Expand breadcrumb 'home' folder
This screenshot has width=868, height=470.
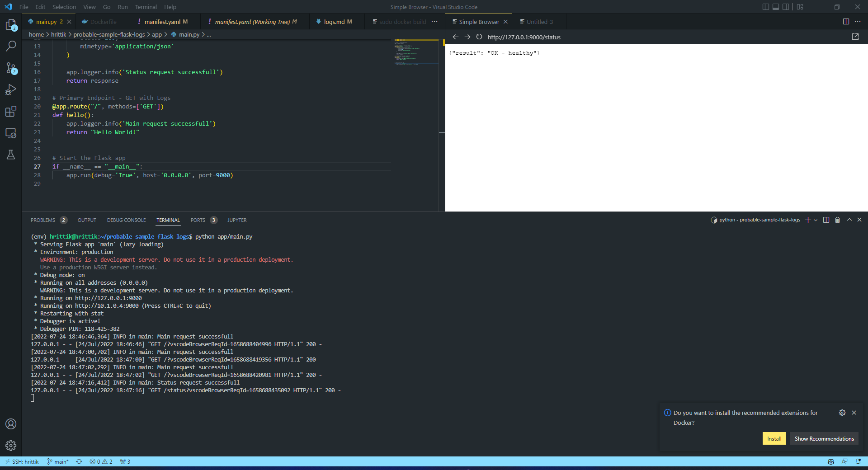[36, 34]
